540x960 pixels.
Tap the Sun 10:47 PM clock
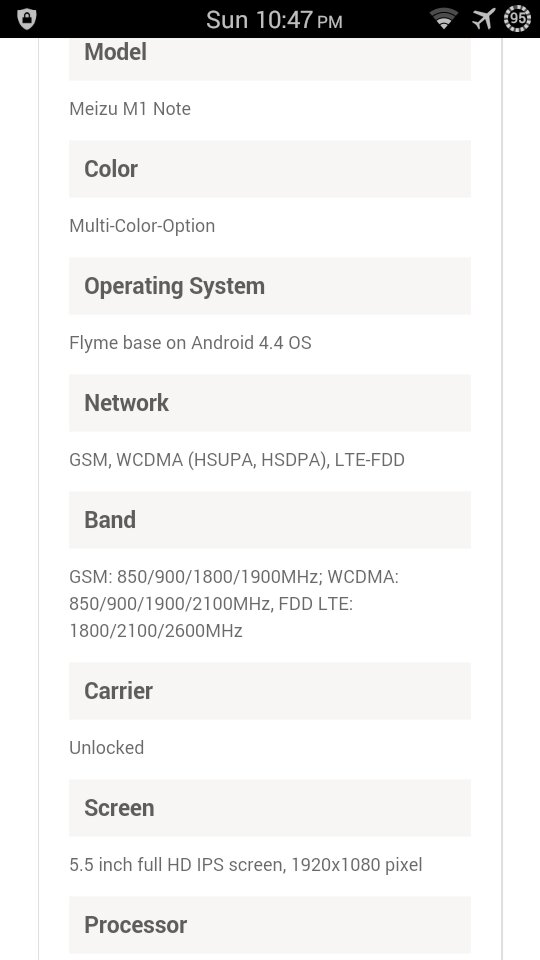(274, 20)
